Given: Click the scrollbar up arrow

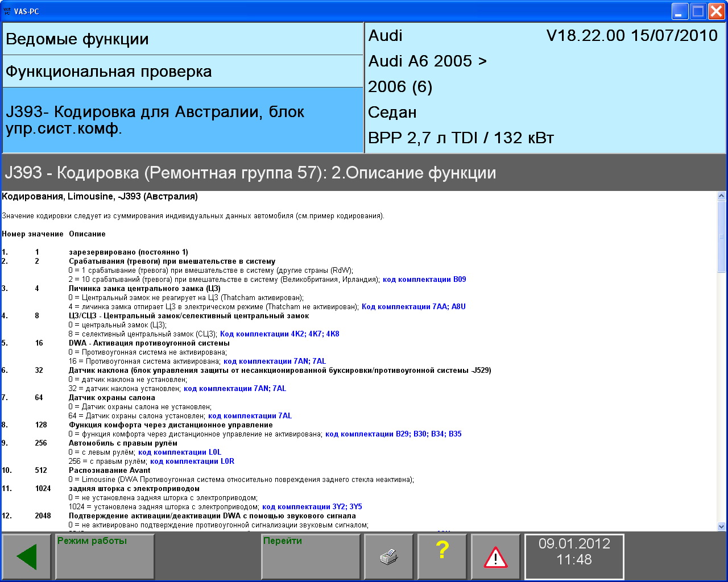Looking at the screenshot, I should 722,196.
